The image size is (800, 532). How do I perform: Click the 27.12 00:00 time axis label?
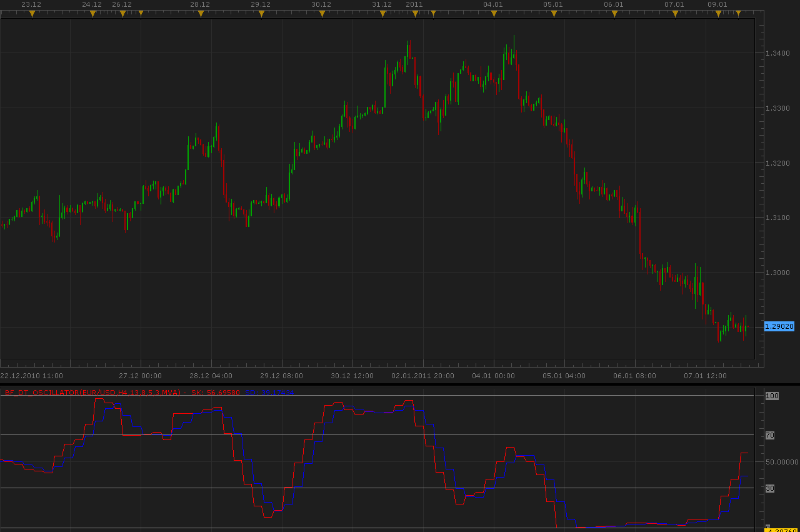click(141, 376)
